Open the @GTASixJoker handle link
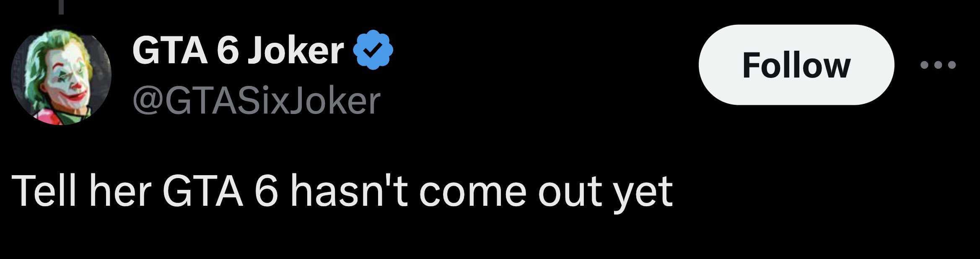The width and height of the screenshot is (980, 259). click(257, 101)
